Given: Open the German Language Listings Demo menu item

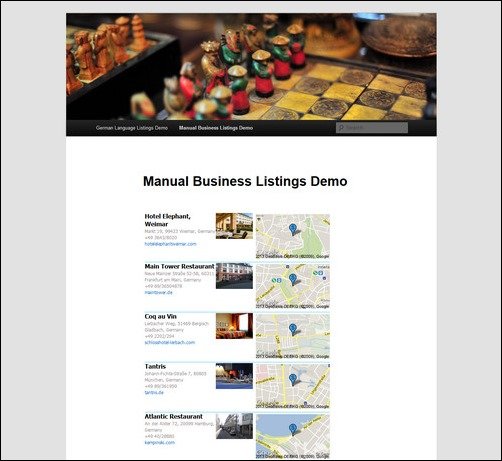Looking at the screenshot, I should (132, 128).
